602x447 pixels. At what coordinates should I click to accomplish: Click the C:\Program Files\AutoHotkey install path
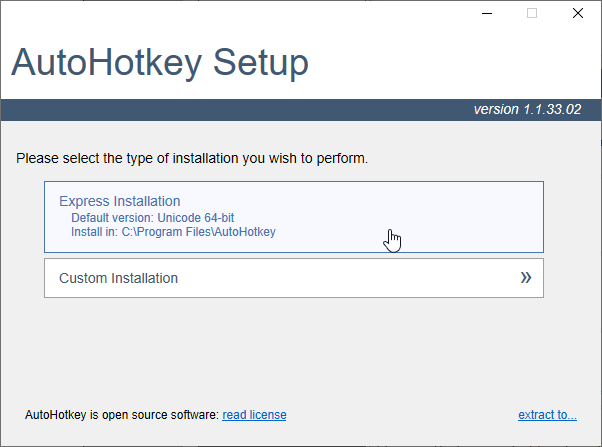pos(198,232)
